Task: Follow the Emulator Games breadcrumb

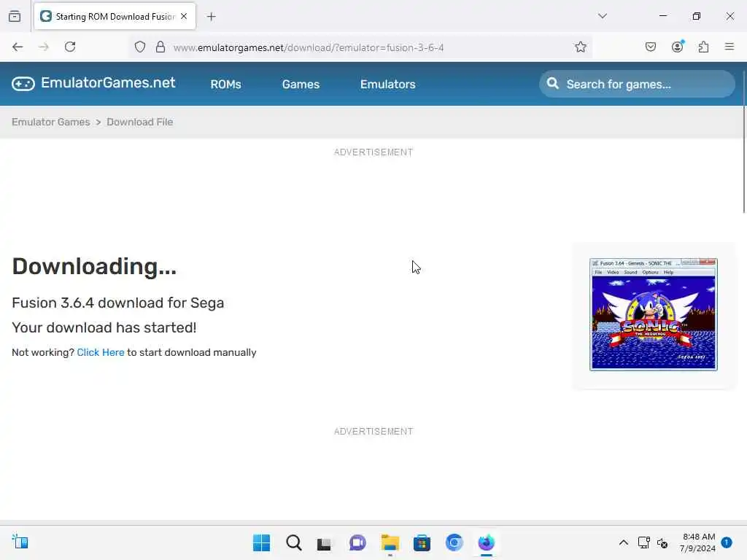Action: pyautogui.click(x=51, y=122)
